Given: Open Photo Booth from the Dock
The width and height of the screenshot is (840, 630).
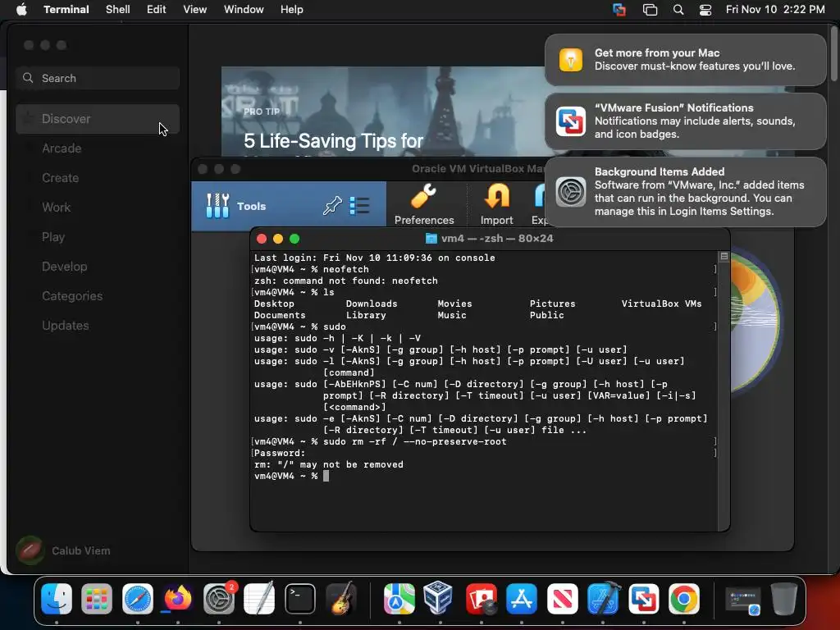Looking at the screenshot, I should pos(481,598).
